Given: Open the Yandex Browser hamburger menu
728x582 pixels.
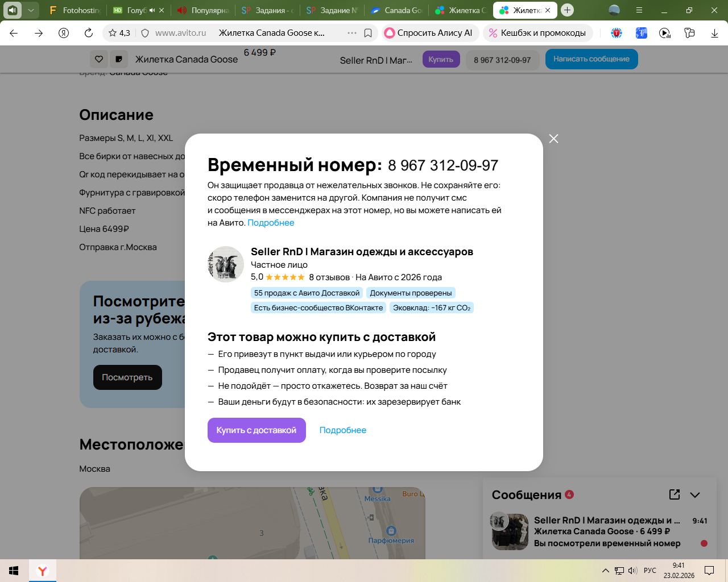Looking at the screenshot, I should (x=639, y=10).
